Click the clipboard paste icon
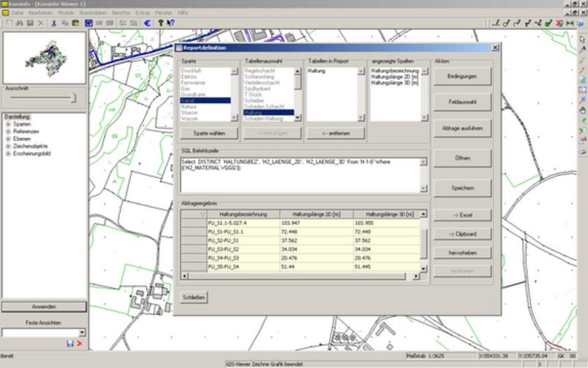The height and width of the screenshot is (368, 588). [76, 24]
